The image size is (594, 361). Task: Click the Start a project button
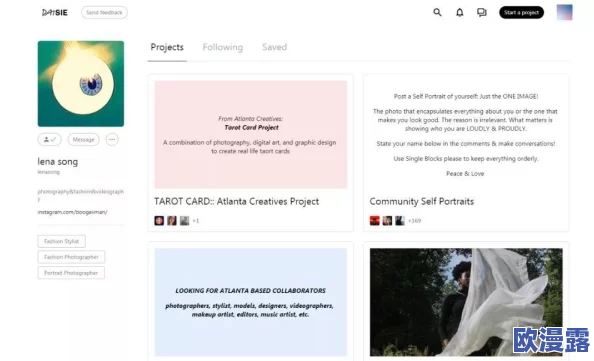[521, 13]
